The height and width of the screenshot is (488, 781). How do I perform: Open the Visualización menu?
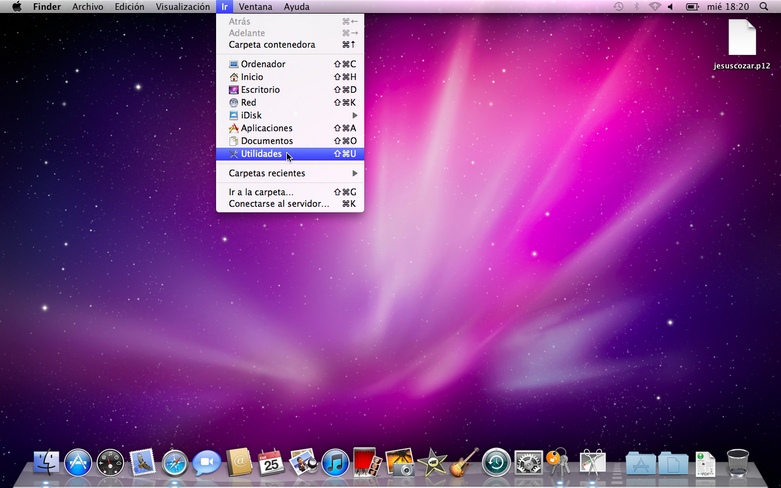(183, 6)
